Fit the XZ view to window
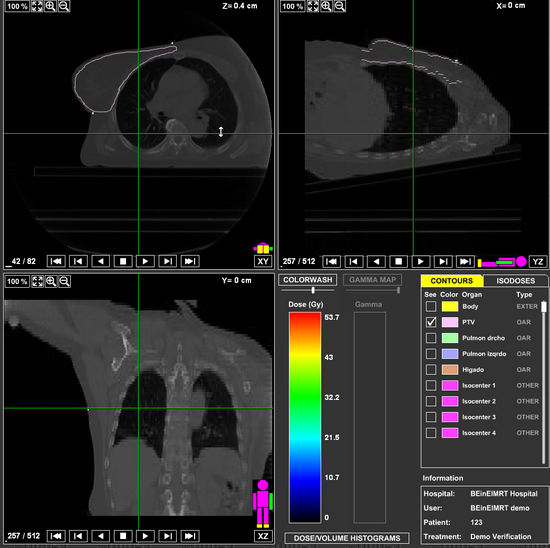550x548 pixels. click(38, 281)
